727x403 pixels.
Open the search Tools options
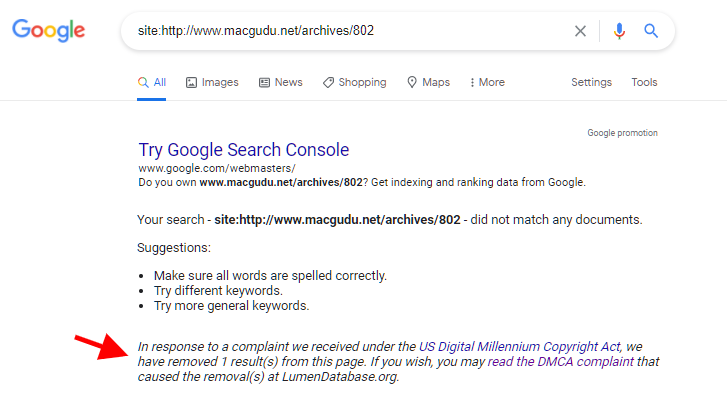[x=644, y=82]
